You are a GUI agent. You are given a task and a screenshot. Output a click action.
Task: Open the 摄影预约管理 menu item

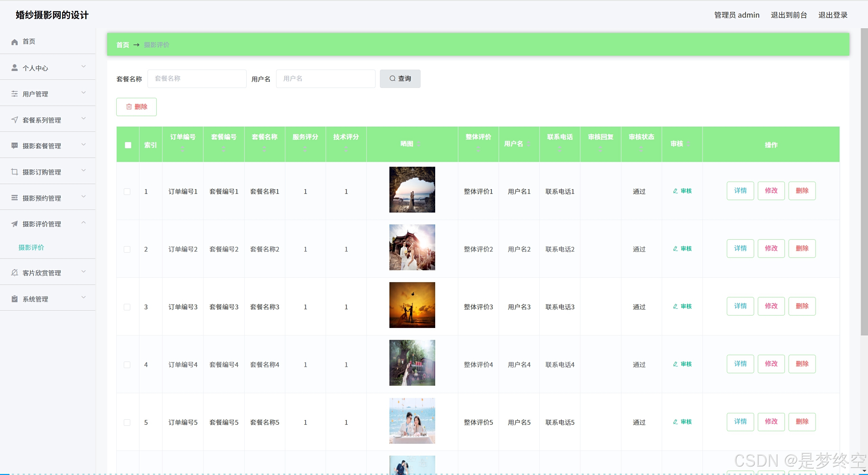(42, 198)
